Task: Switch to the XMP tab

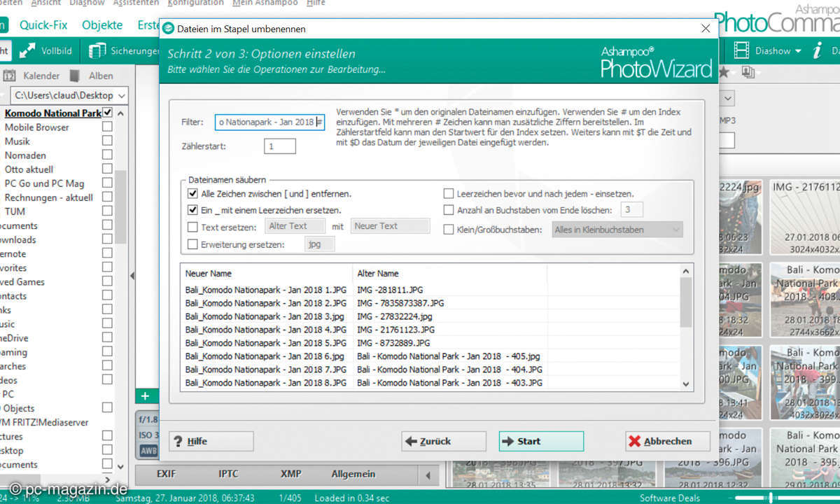Action: [291, 475]
